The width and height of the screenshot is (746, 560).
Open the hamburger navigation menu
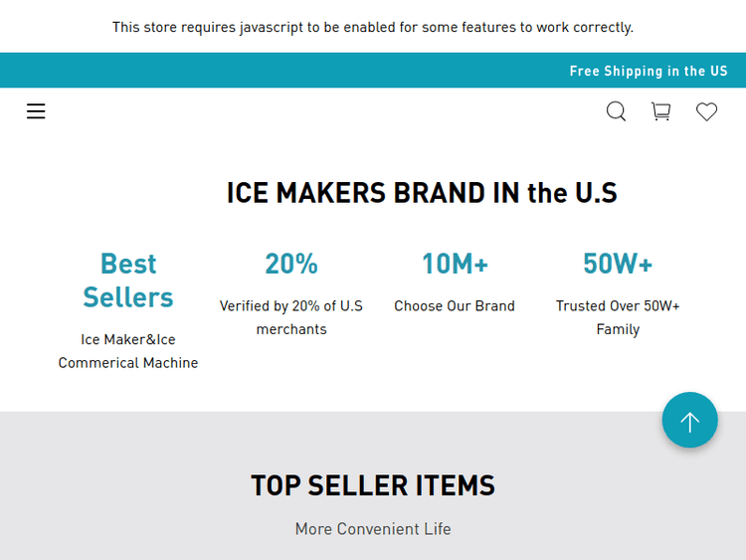[36, 111]
